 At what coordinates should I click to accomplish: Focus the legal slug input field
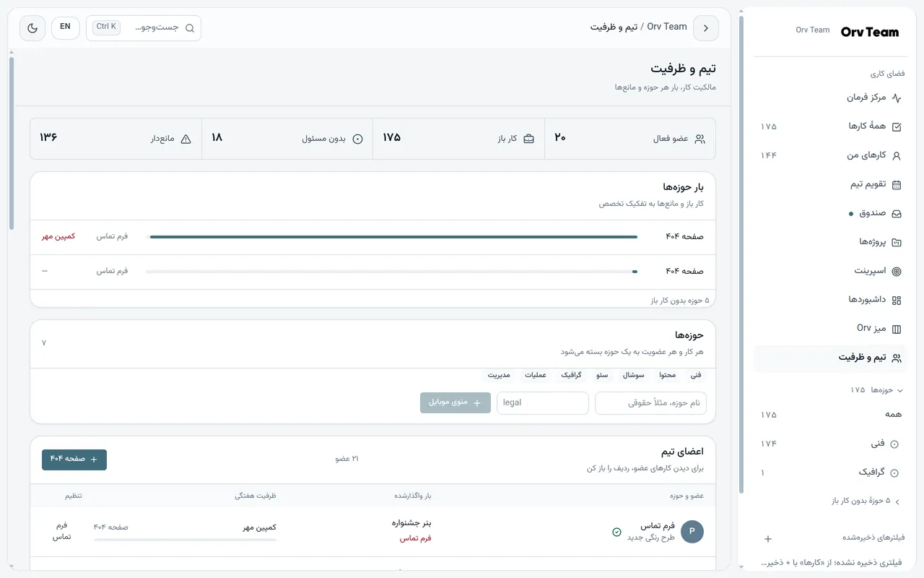click(543, 402)
